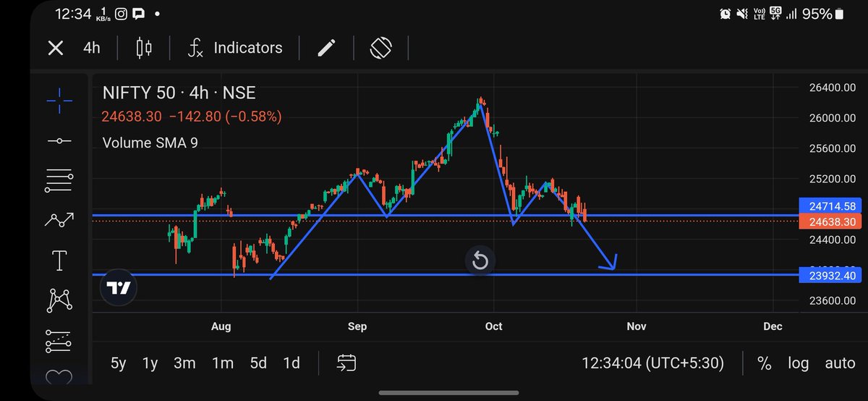The width and height of the screenshot is (868, 401).
Task: Close the chart with the X icon
Action: (56, 48)
